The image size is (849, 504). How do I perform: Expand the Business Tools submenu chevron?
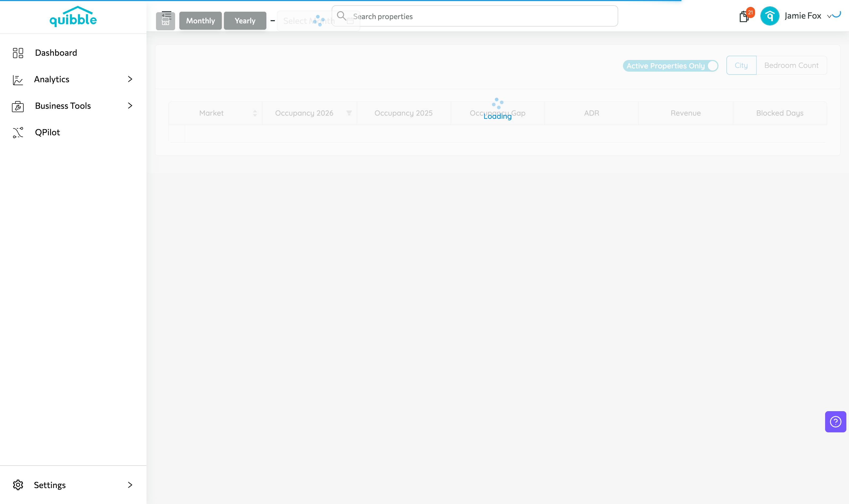[x=130, y=106]
